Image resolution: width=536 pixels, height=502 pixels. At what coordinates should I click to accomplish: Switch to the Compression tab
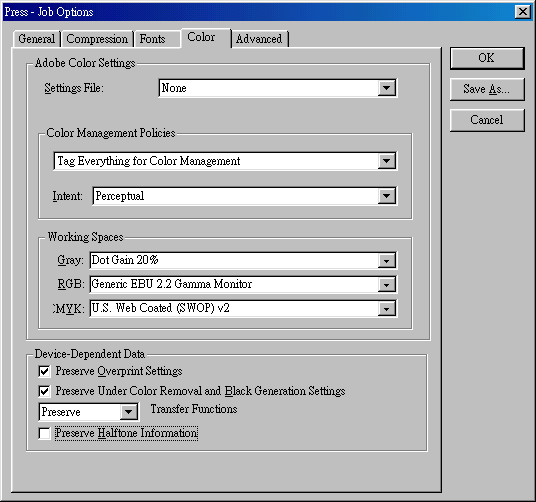(97, 39)
